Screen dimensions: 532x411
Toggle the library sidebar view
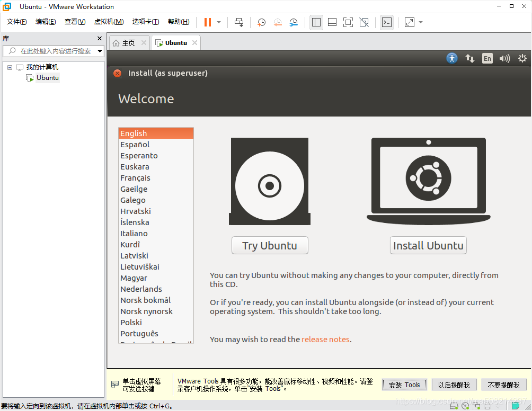(316, 22)
